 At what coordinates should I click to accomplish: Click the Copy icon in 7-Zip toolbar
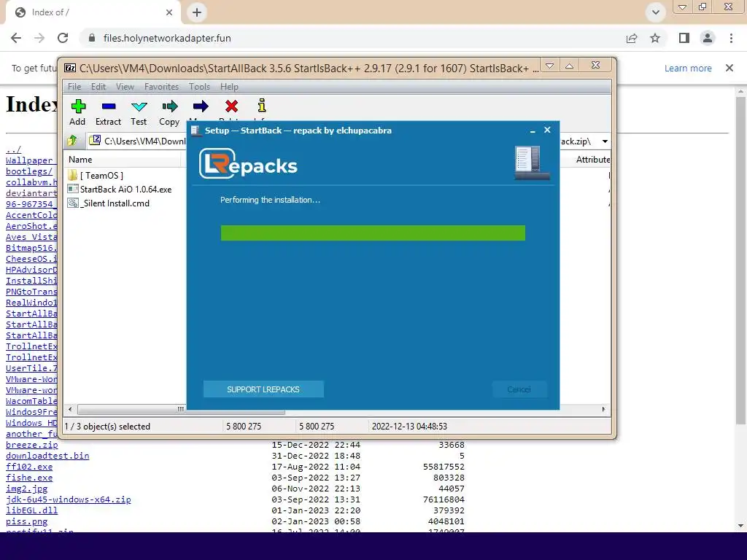tap(169, 106)
